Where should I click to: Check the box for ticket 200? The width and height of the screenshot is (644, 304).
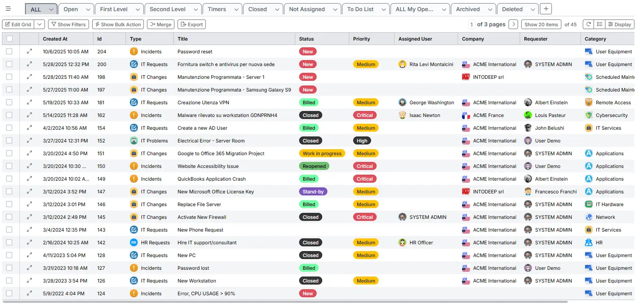tap(9, 64)
